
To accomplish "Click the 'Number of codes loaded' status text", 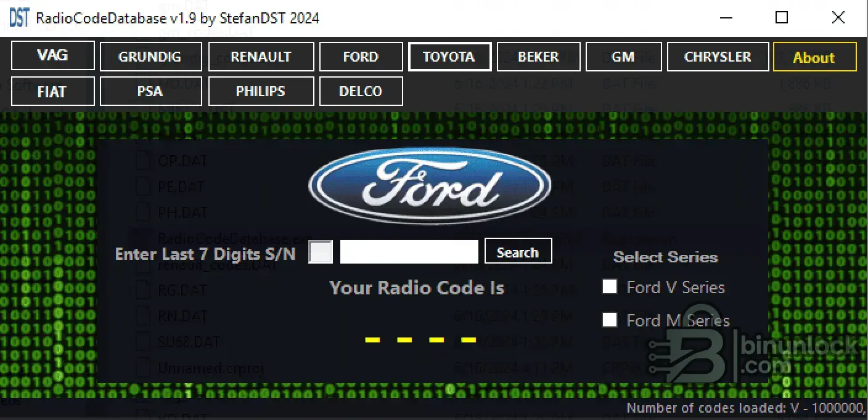I will click(746, 408).
